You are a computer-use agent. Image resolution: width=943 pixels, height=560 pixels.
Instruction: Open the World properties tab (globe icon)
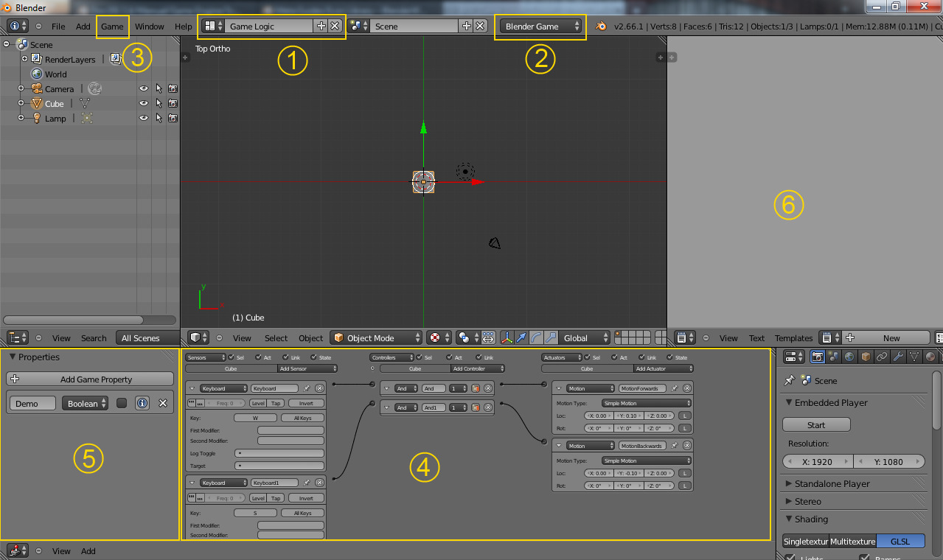(849, 357)
